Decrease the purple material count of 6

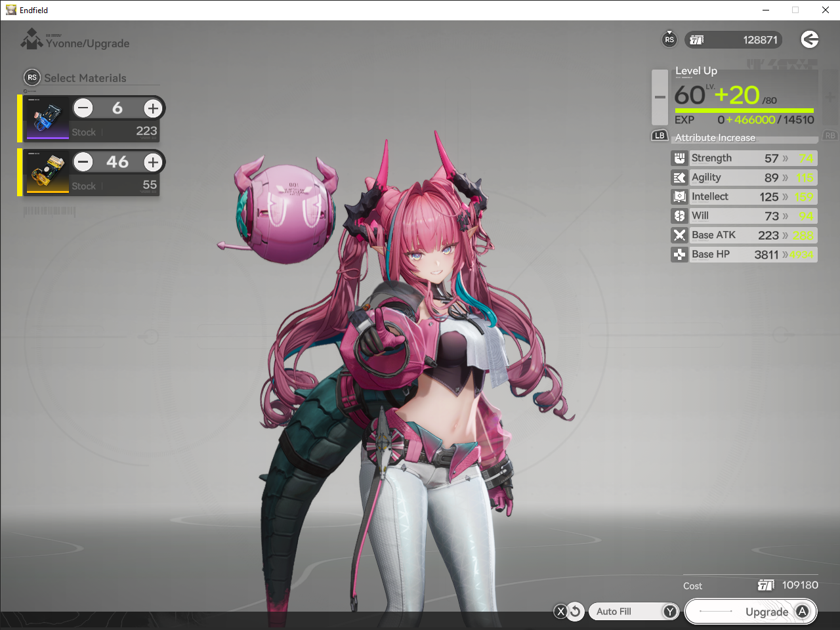83,108
